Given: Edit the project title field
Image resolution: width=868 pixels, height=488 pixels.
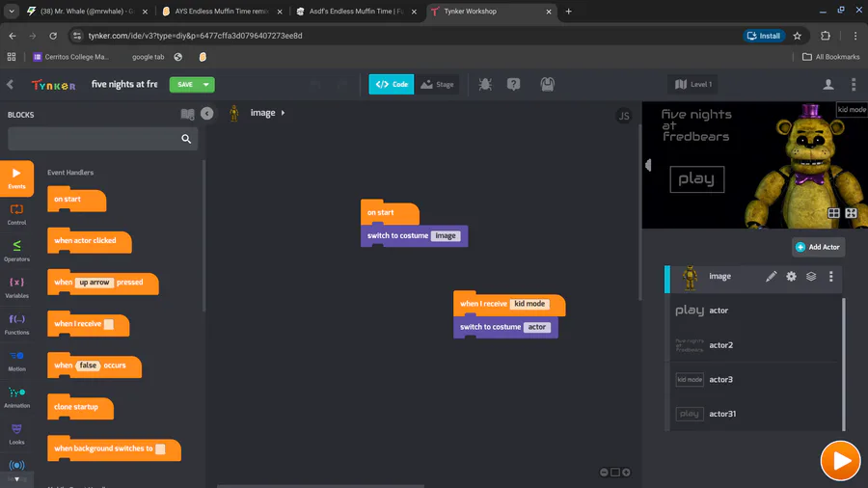Looking at the screenshot, I should (x=124, y=84).
